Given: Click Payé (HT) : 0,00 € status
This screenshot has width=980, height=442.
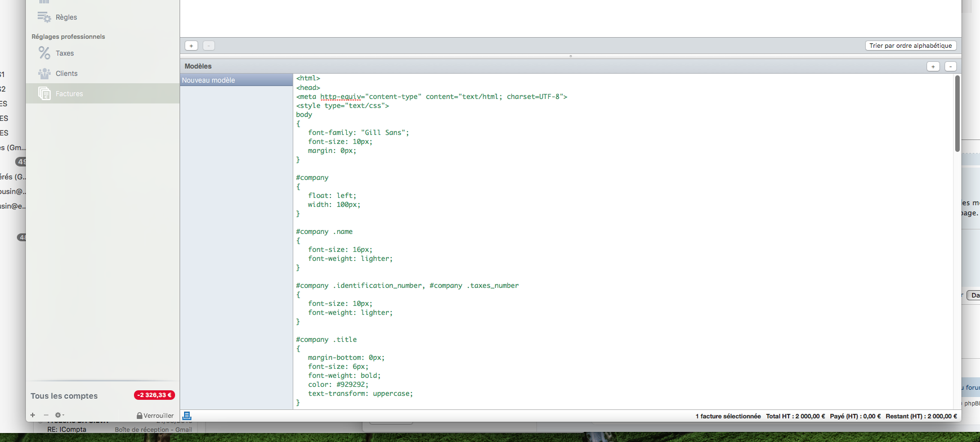Looking at the screenshot, I should point(855,416).
